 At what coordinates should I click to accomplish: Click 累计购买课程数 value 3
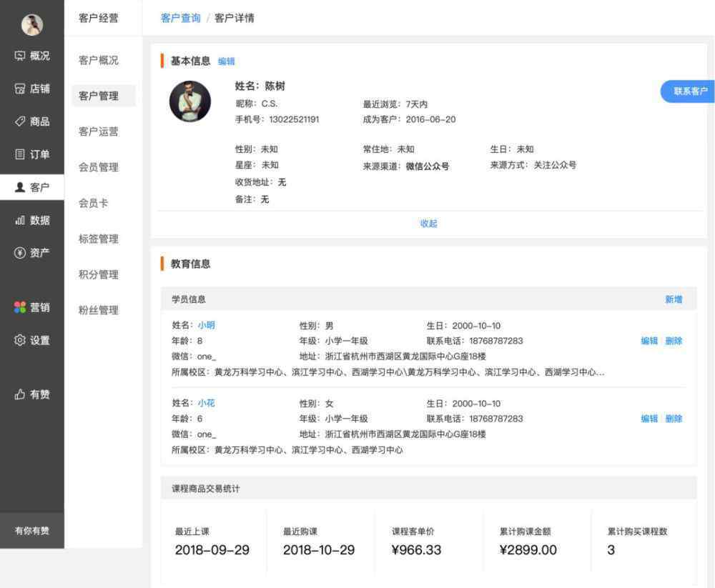pyautogui.click(x=611, y=550)
